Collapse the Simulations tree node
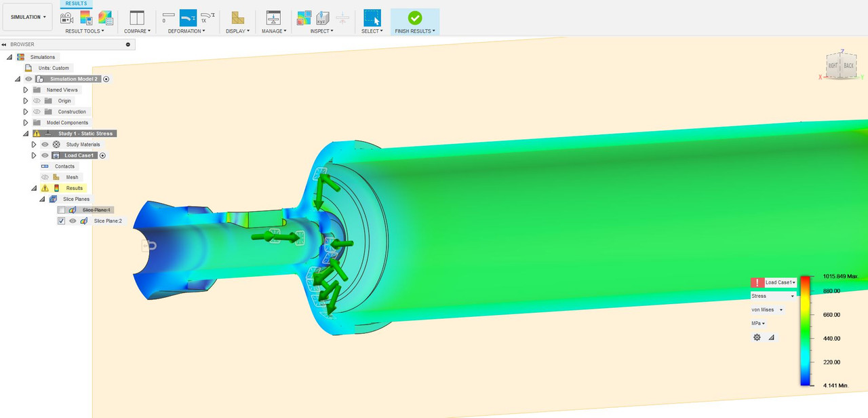The width and height of the screenshot is (868, 418). pyautogui.click(x=9, y=57)
